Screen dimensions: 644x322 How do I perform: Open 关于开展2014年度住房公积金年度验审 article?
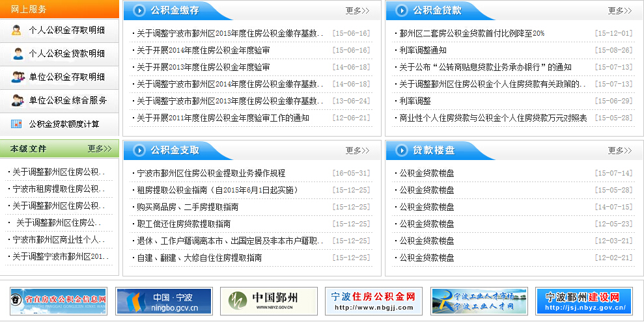203,51
